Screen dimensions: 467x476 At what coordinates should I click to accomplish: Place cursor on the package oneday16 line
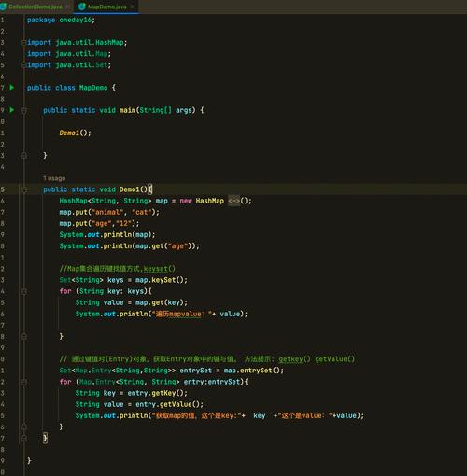pos(61,20)
